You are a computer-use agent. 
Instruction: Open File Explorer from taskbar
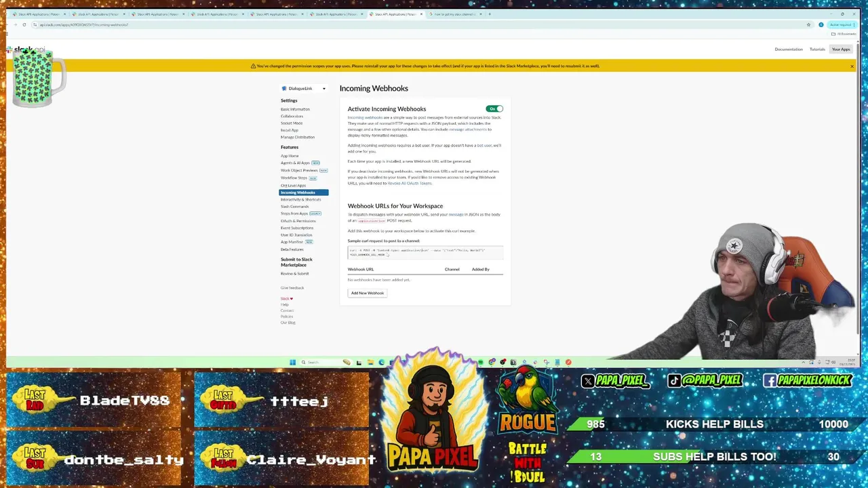tap(370, 362)
